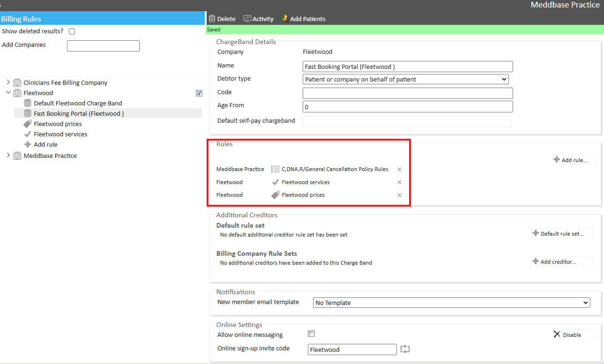The image size is (604, 364).
Task: Collapse the Fleetwood tree node
Action: tap(8, 93)
